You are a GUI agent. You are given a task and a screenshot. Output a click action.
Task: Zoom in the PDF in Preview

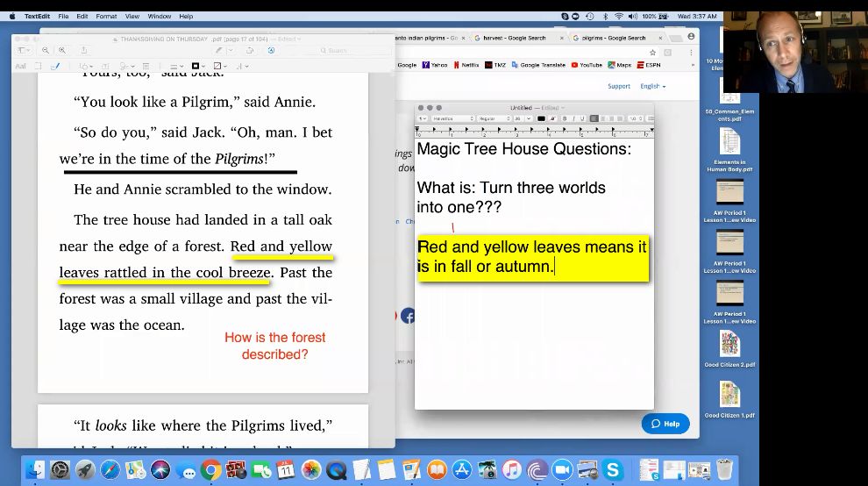62,50
